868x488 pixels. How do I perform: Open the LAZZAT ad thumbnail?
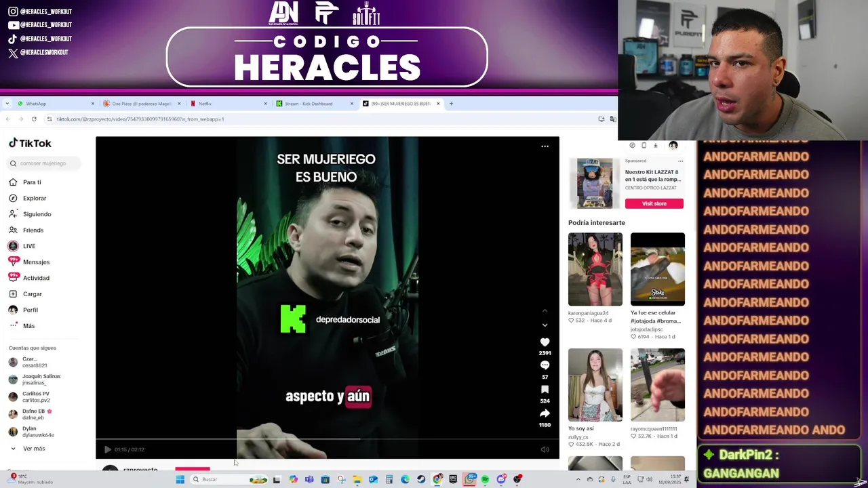(x=594, y=183)
